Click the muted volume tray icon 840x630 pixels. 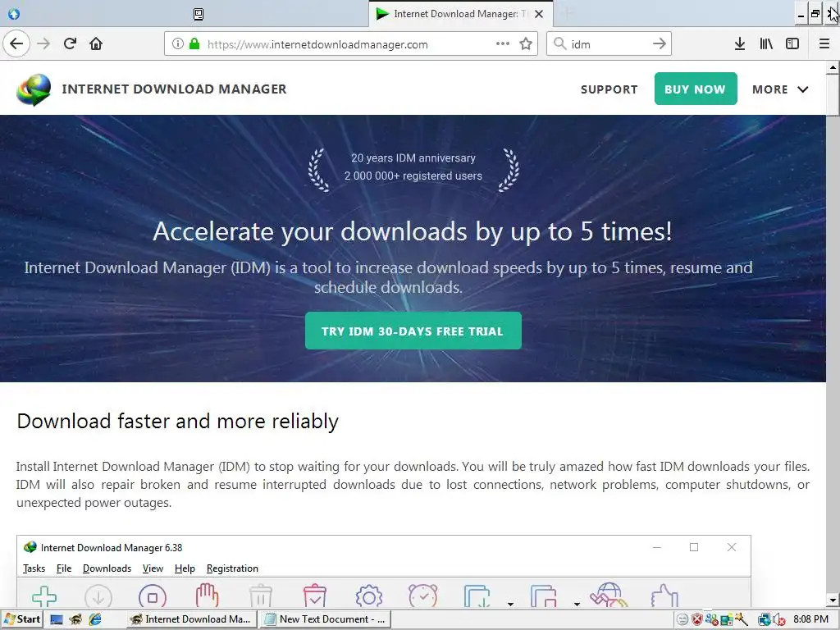point(779,620)
